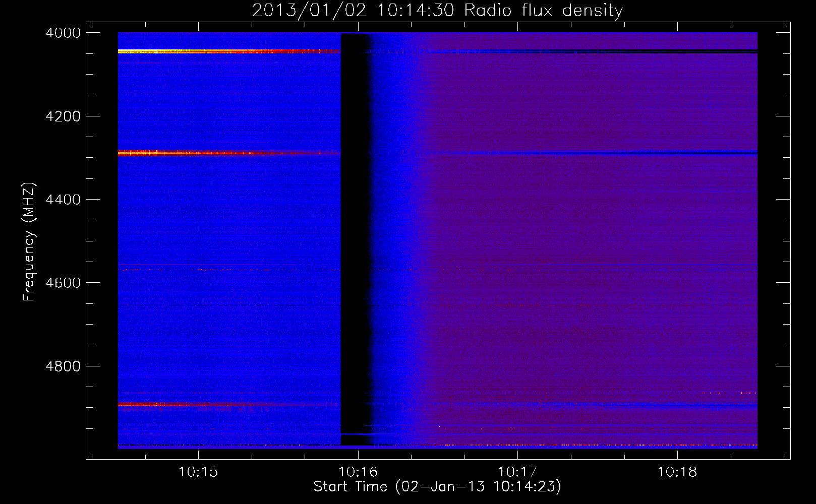Image resolution: width=816 pixels, height=504 pixels.
Task: Click the red emission band near 4890 MHz
Action: click(x=229, y=404)
